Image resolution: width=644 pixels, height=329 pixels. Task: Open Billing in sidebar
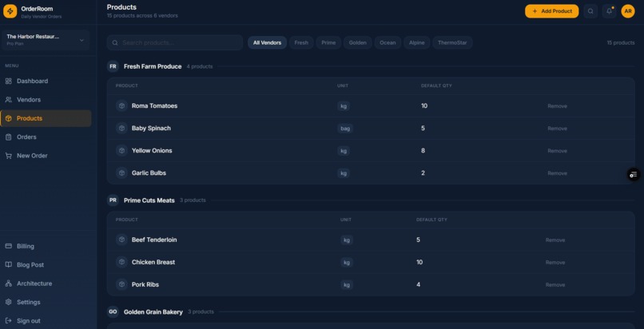pyautogui.click(x=46, y=246)
